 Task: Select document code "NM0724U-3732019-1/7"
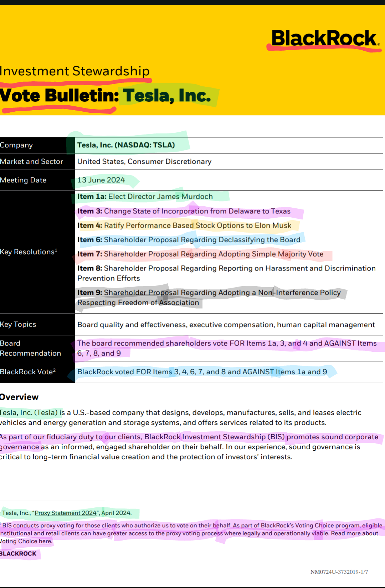pos(339,572)
